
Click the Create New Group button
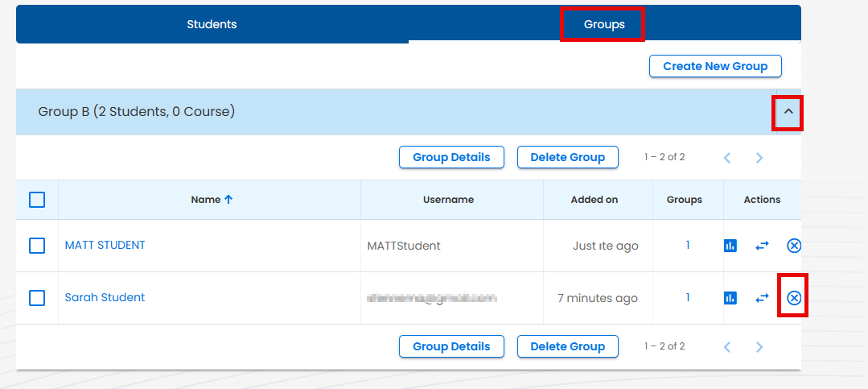pos(715,66)
